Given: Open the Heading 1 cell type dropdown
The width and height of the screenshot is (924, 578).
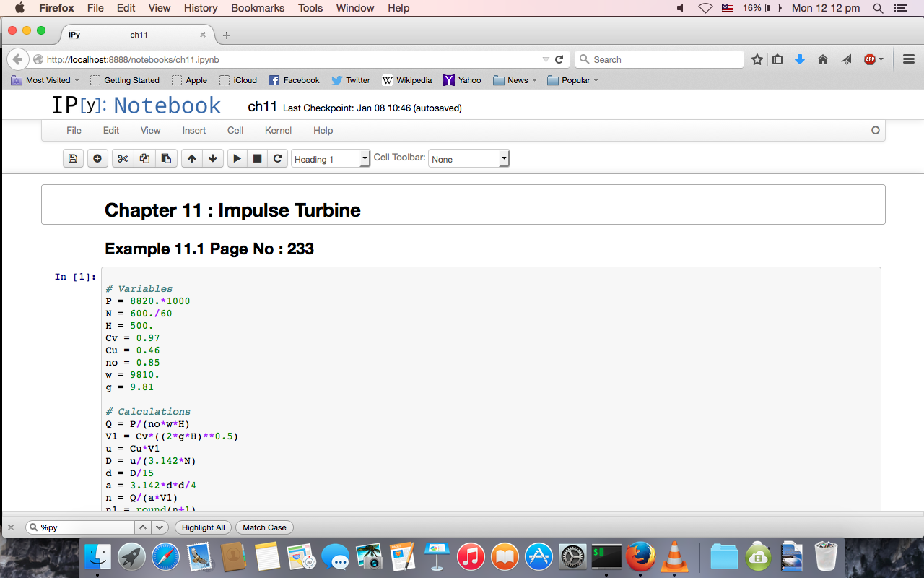Looking at the screenshot, I should (x=331, y=159).
